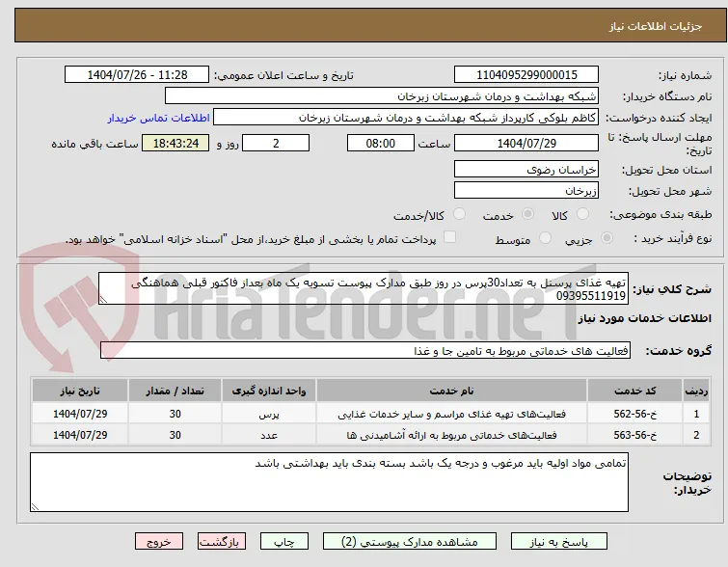Toggle the اسناد خزانه اسلامی payment checkbox
This screenshot has height=567, width=728.
pyautogui.click(x=449, y=237)
